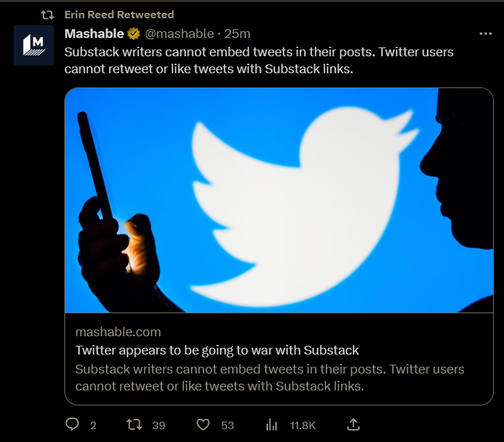Retweet the Mashable tweet

pos(136,425)
